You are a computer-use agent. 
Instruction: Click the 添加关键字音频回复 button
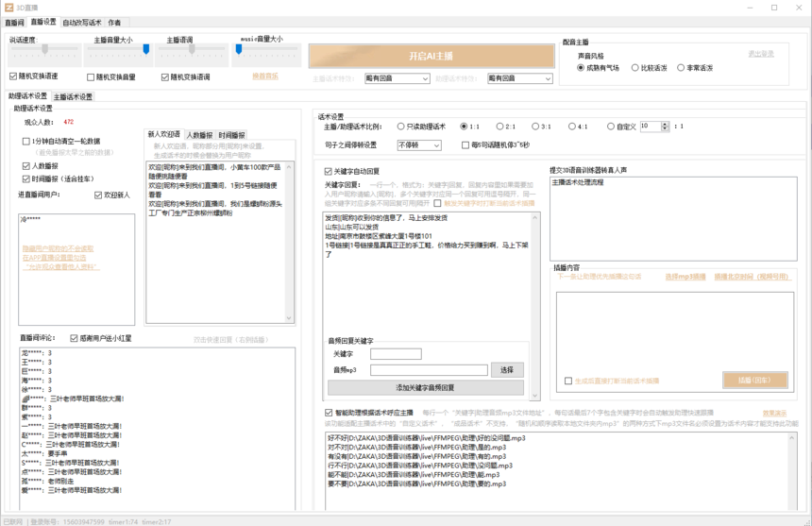(x=425, y=387)
